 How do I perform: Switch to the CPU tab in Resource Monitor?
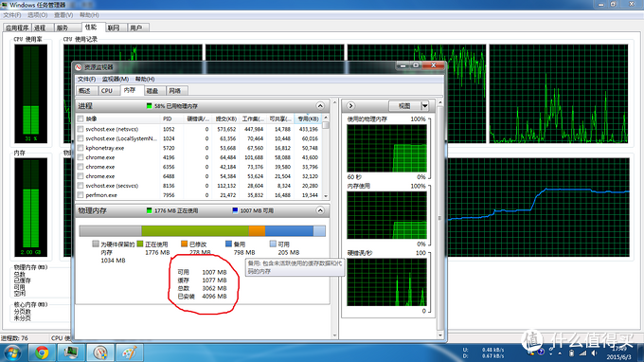[x=107, y=91]
